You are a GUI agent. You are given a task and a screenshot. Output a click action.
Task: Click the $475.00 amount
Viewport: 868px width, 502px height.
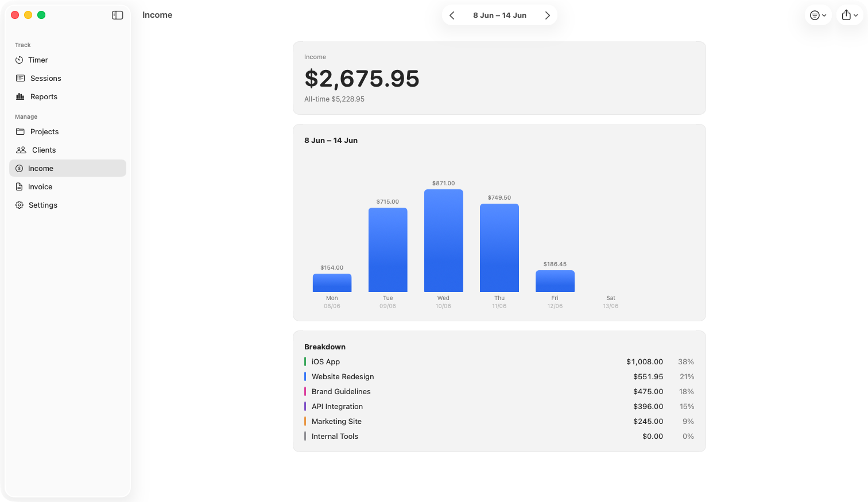[648, 392]
